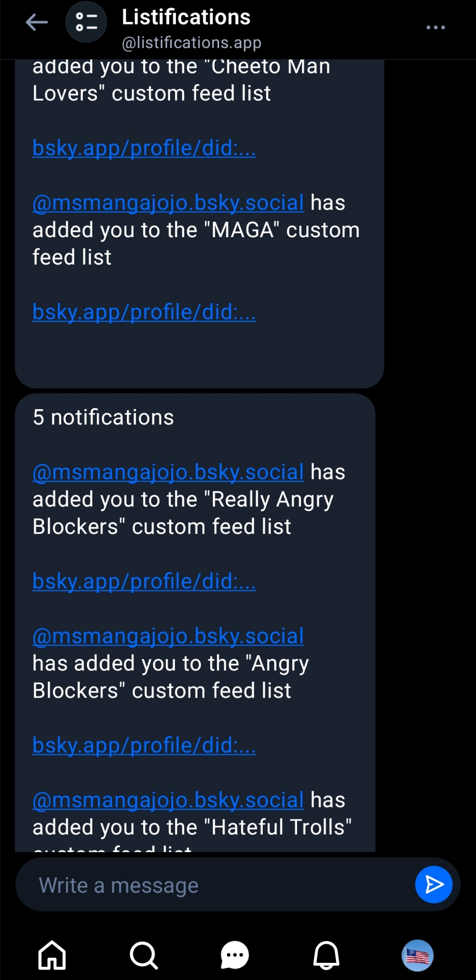Open profile link under MAGA feed list

[x=144, y=312]
